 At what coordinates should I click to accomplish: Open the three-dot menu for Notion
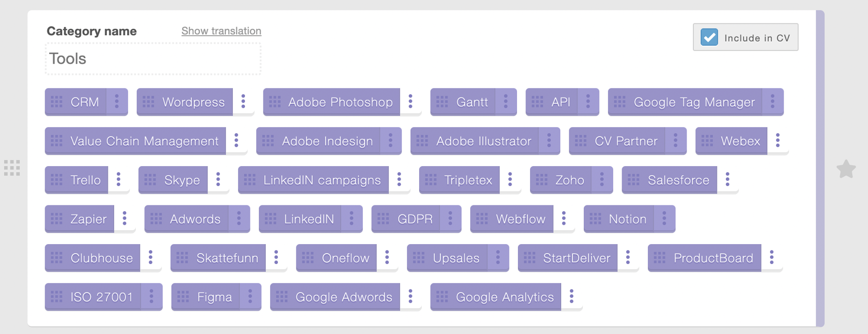tap(664, 218)
